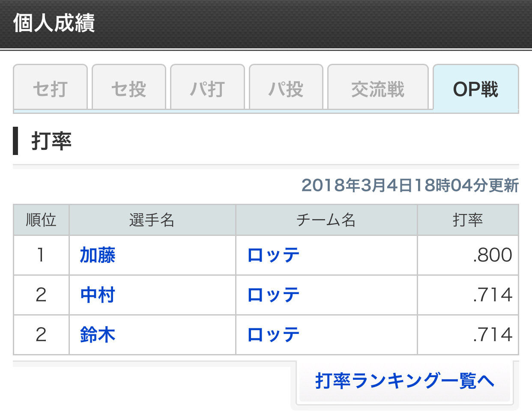Click the 順位 column header
This screenshot has height=414, width=532.
pyautogui.click(x=41, y=220)
